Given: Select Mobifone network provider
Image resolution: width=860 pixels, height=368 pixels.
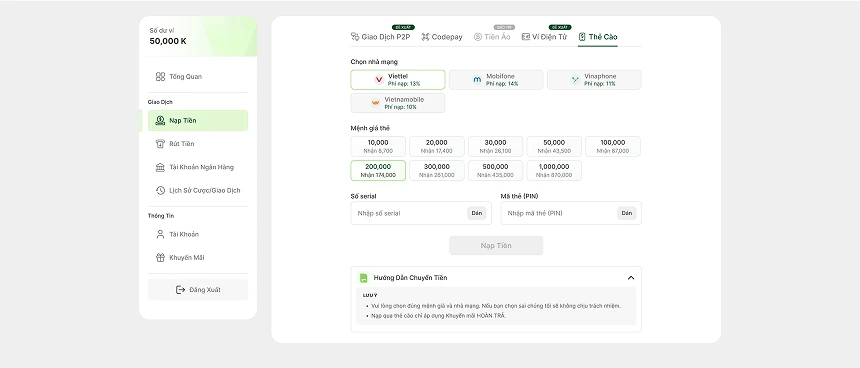Looking at the screenshot, I should tap(496, 80).
